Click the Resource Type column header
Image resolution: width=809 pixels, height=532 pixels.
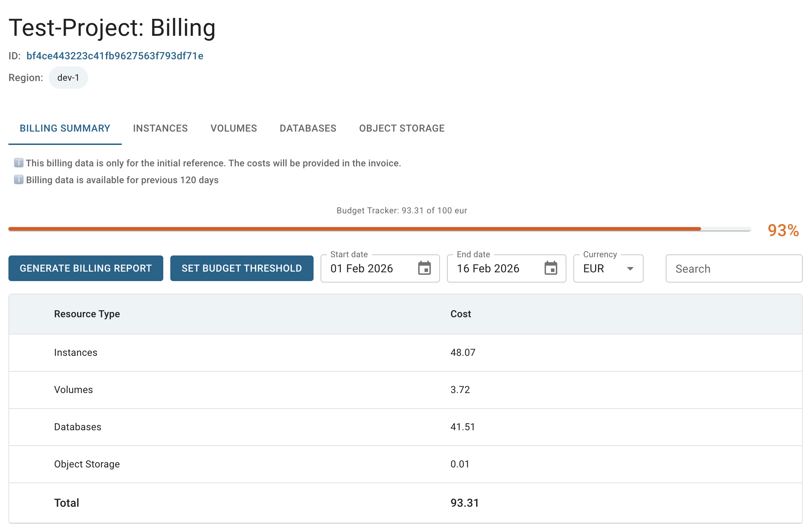tap(87, 314)
